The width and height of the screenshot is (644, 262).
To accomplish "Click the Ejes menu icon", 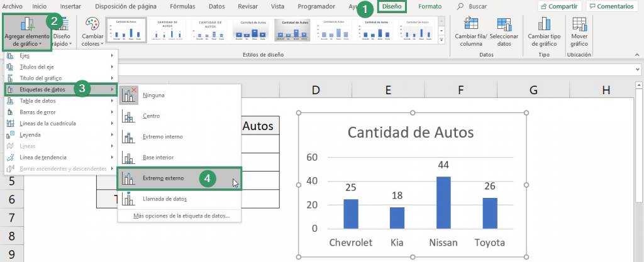I will (10, 55).
